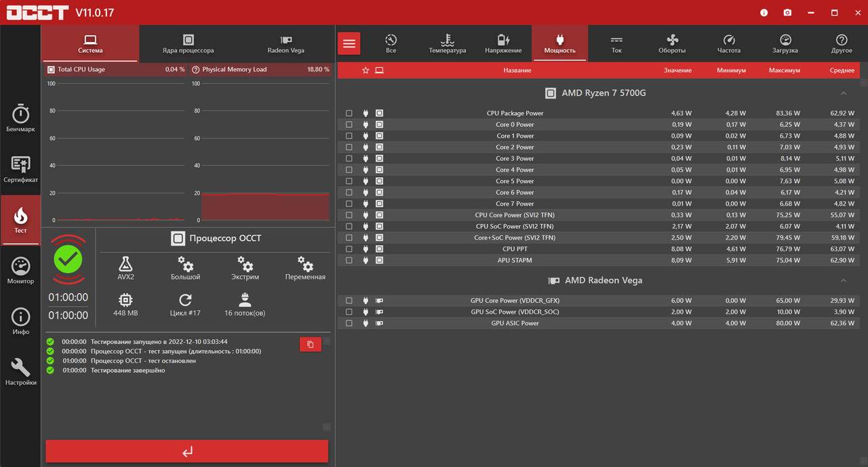
Task: Click the info icon in title bar
Action: click(764, 12)
